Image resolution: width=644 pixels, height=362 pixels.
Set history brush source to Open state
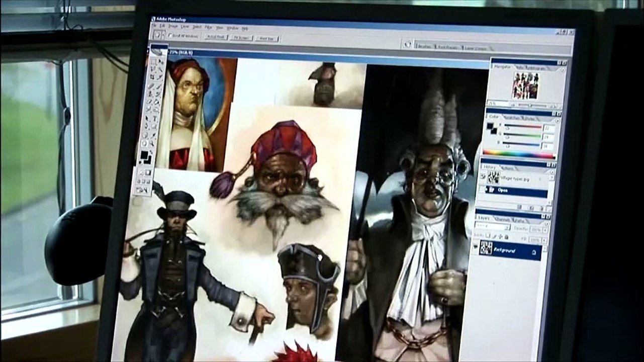(482, 190)
